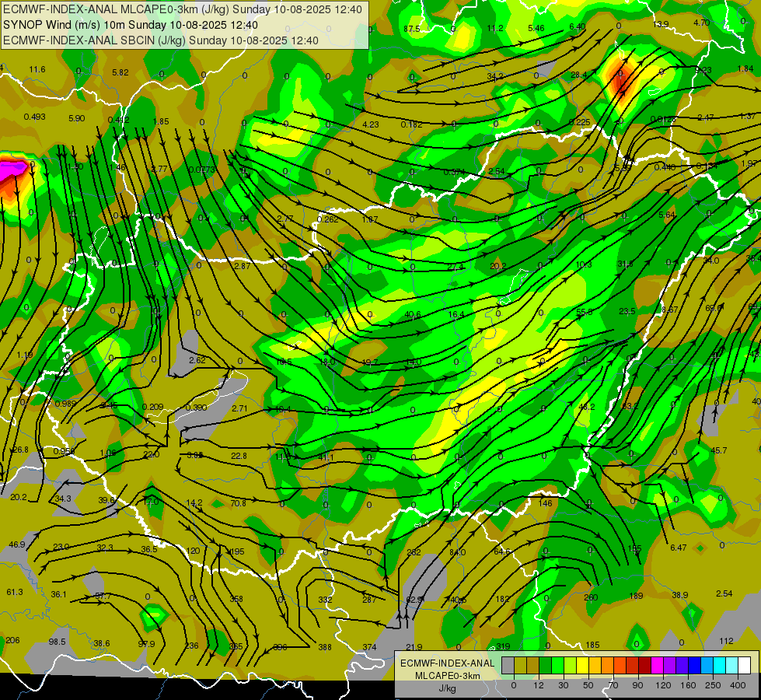Viewport: 761px width, 700px height.
Task: Click the map value 70.8
Action: click(238, 503)
